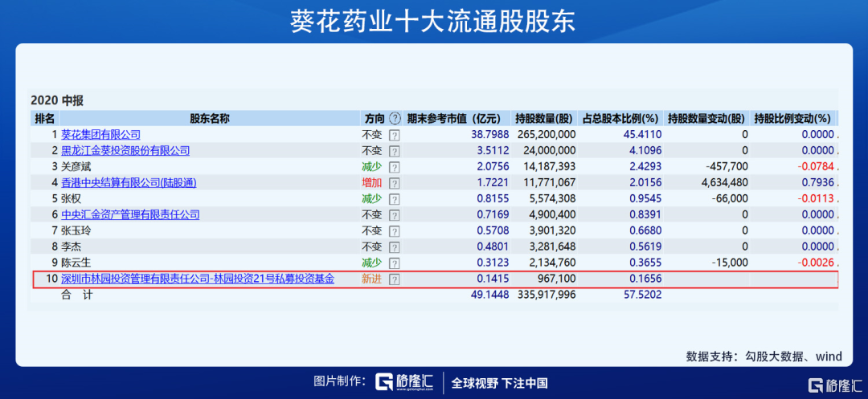Select shareholder name 李杰
Image resolution: width=868 pixels, height=399 pixels.
[70, 247]
